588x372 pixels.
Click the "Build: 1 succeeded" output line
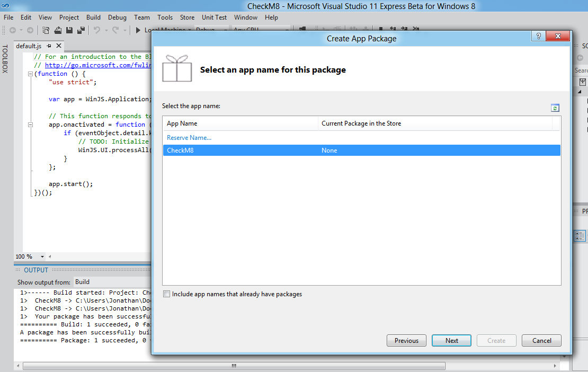pos(86,324)
